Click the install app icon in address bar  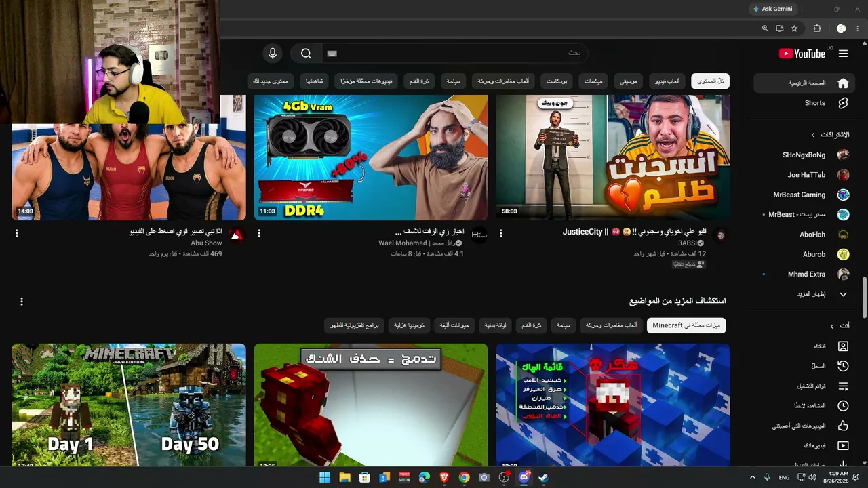click(780, 28)
